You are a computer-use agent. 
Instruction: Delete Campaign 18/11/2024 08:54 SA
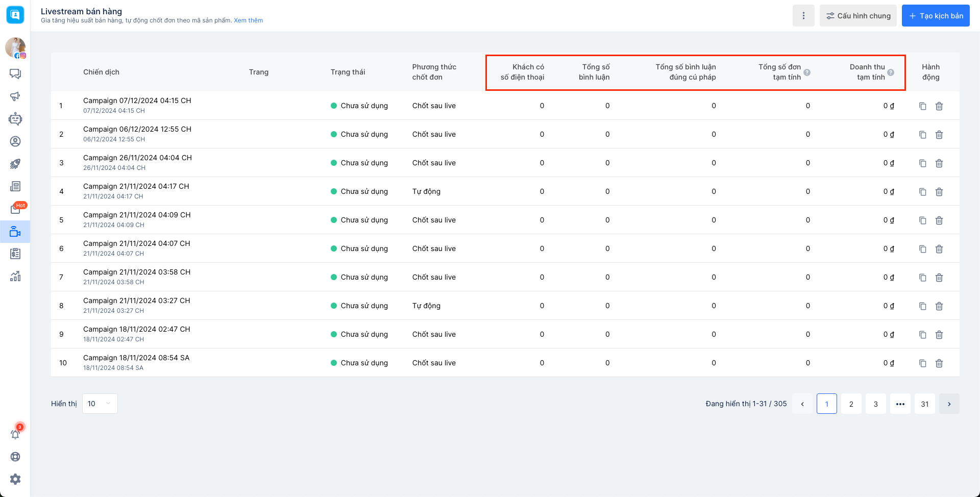click(x=939, y=363)
